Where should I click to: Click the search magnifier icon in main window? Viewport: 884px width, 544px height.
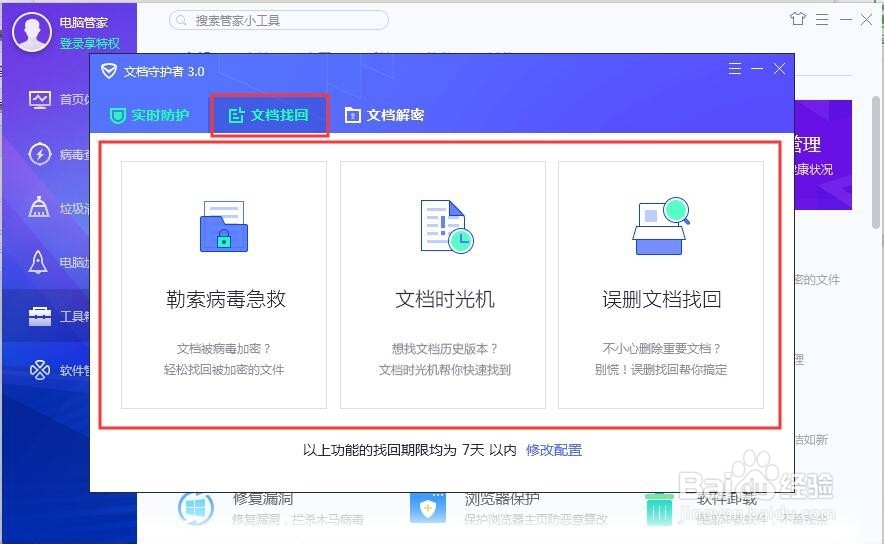click(x=181, y=20)
